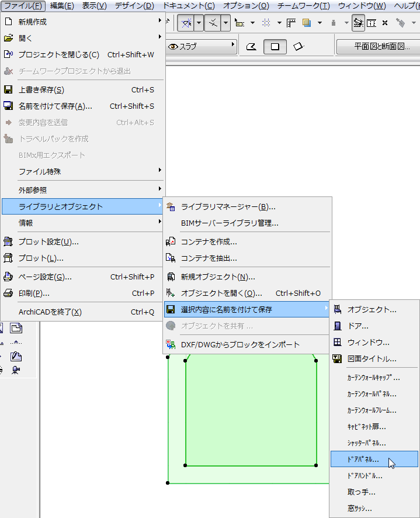Click the yellow trace reference icon
The width and height of the screenshot is (420, 518).
coord(307,23)
